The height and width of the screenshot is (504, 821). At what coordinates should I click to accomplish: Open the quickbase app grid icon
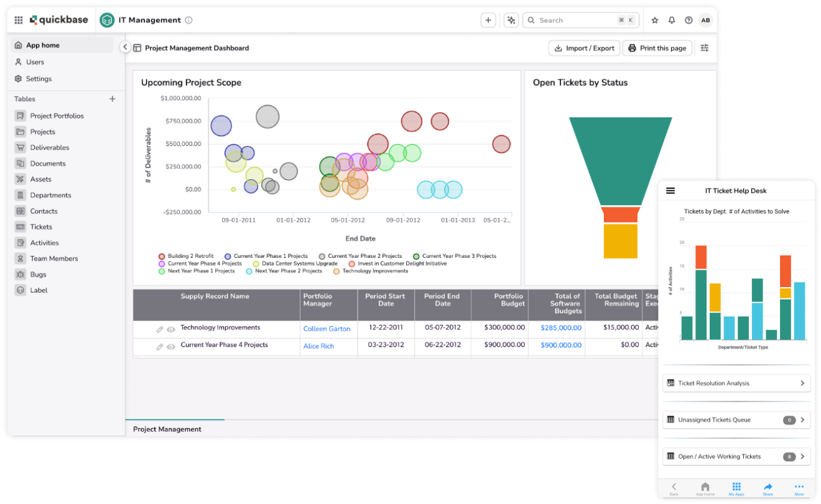pos(18,20)
